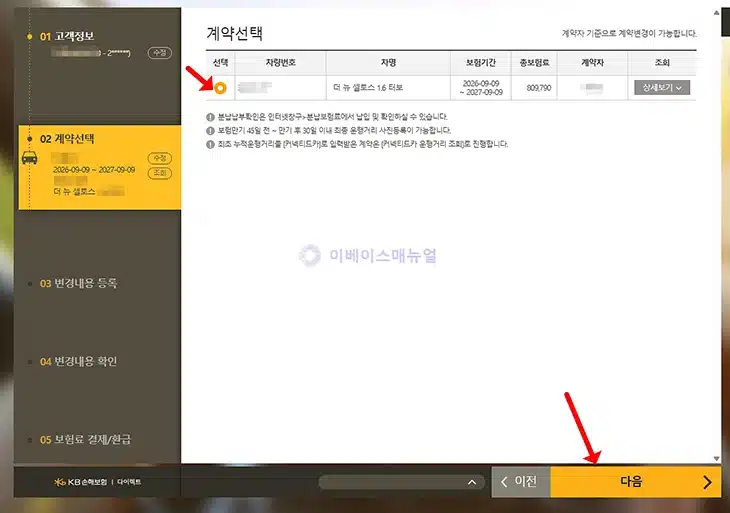The width and height of the screenshot is (730, 513).
Task: Click 조회 button in 계약선택 step
Action: 160,173
